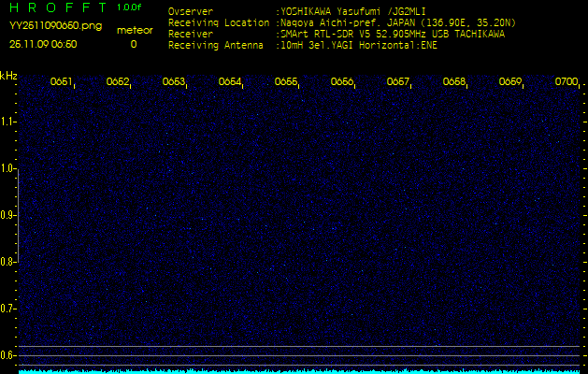Click time marker 0657
This screenshot has height=374, width=588.
tap(397, 81)
